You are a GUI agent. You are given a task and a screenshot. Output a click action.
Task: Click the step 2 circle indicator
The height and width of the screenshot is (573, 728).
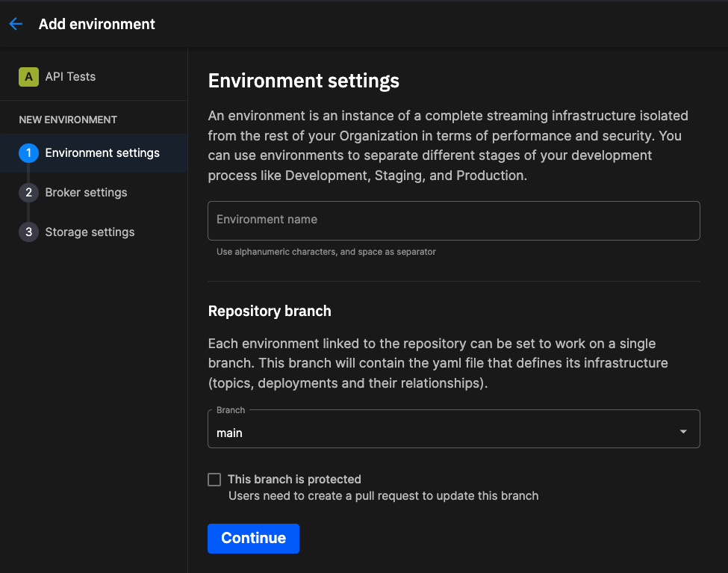click(28, 193)
